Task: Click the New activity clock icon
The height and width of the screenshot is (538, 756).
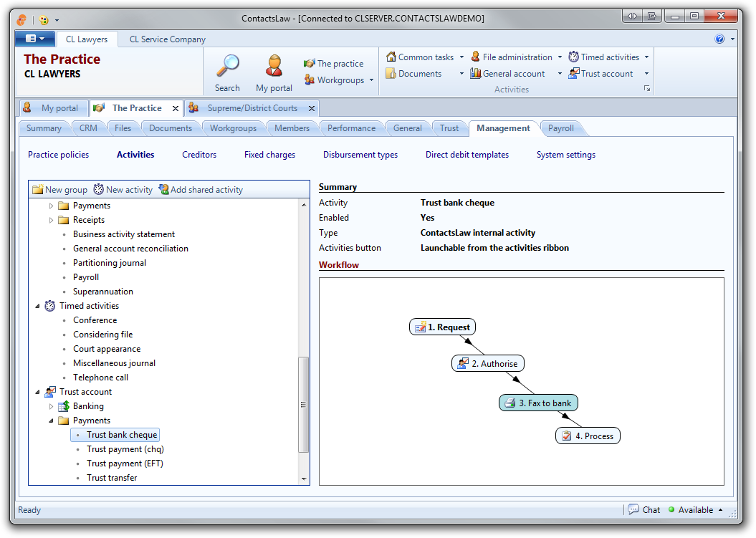Action: [x=99, y=190]
